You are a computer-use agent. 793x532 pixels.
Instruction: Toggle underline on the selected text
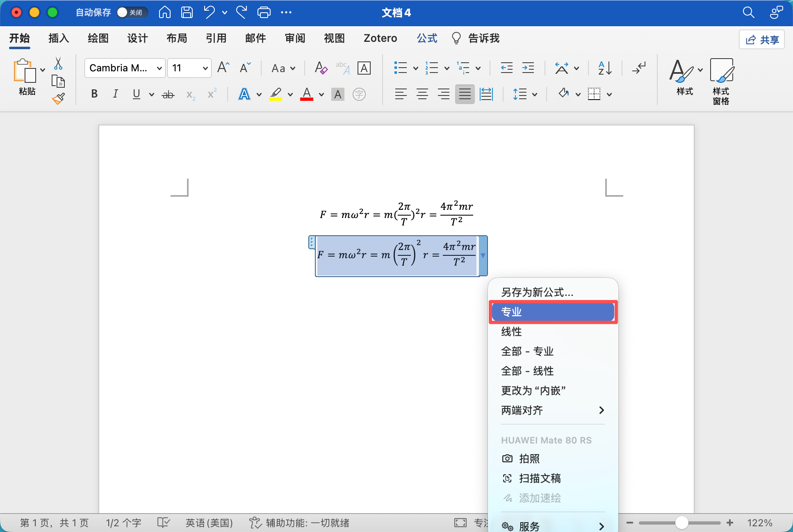tap(137, 94)
